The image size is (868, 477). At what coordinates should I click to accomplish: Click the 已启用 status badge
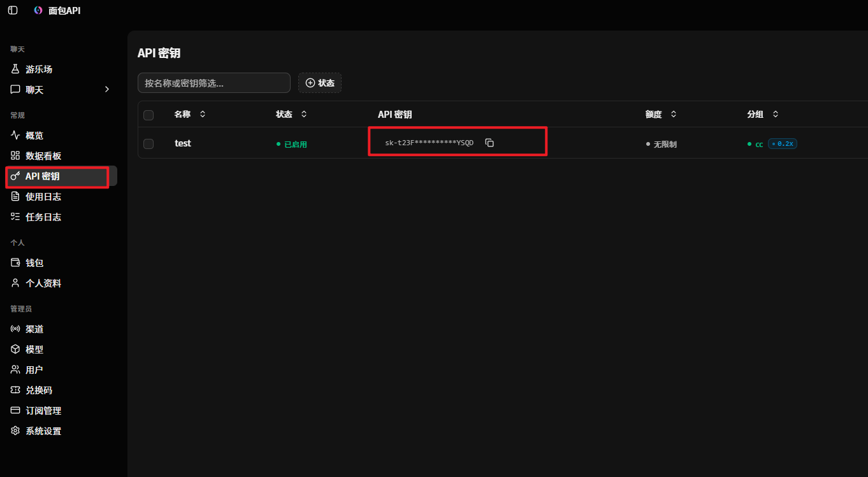[292, 145]
